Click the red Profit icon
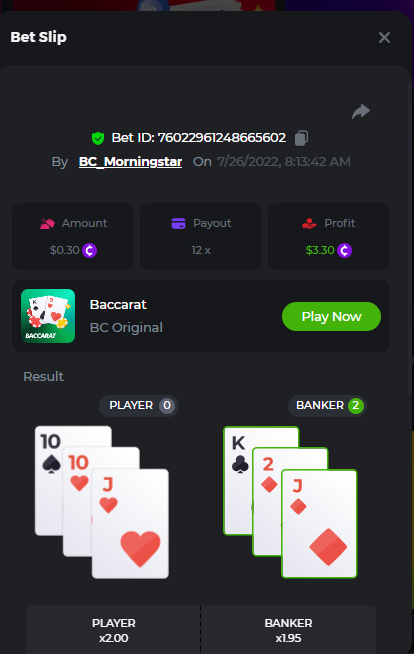 pos(309,224)
